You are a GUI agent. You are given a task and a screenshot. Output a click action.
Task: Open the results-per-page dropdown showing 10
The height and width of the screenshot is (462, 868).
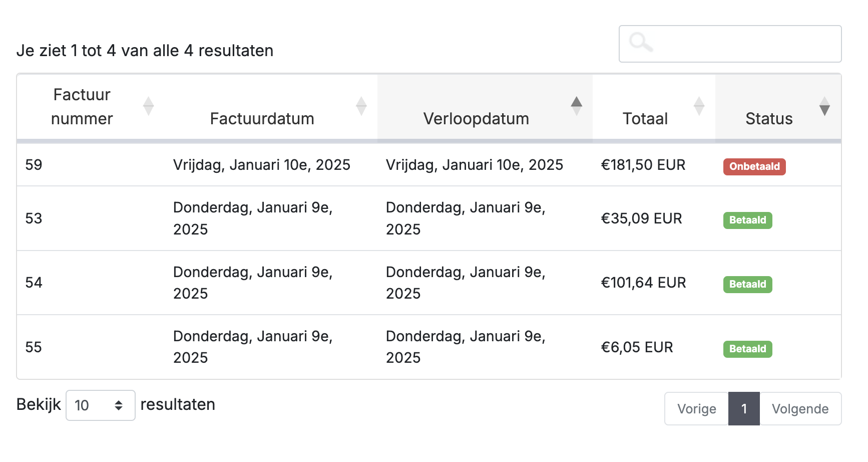[x=101, y=405]
